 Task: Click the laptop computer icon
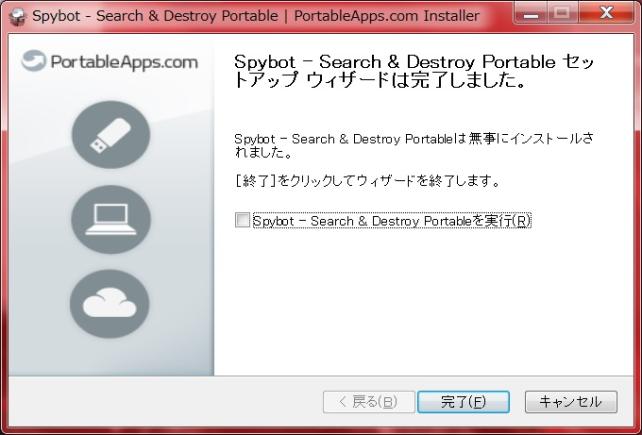coord(111,219)
